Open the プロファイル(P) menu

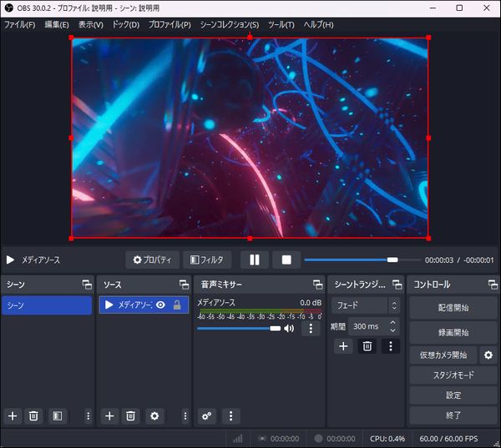click(x=170, y=24)
